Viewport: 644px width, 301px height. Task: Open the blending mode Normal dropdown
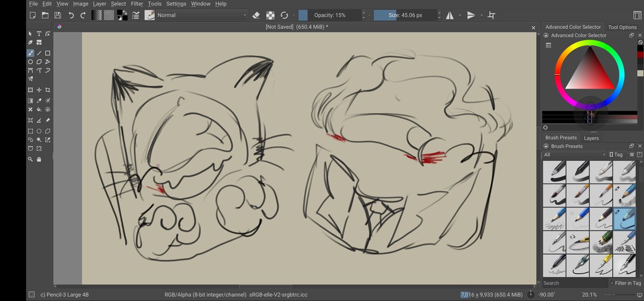[x=202, y=15]
